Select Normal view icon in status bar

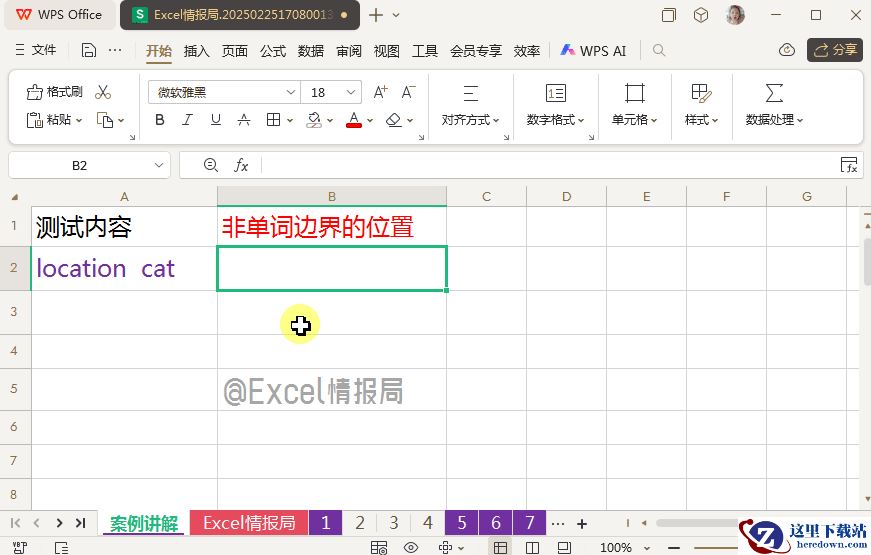(500, 548)
